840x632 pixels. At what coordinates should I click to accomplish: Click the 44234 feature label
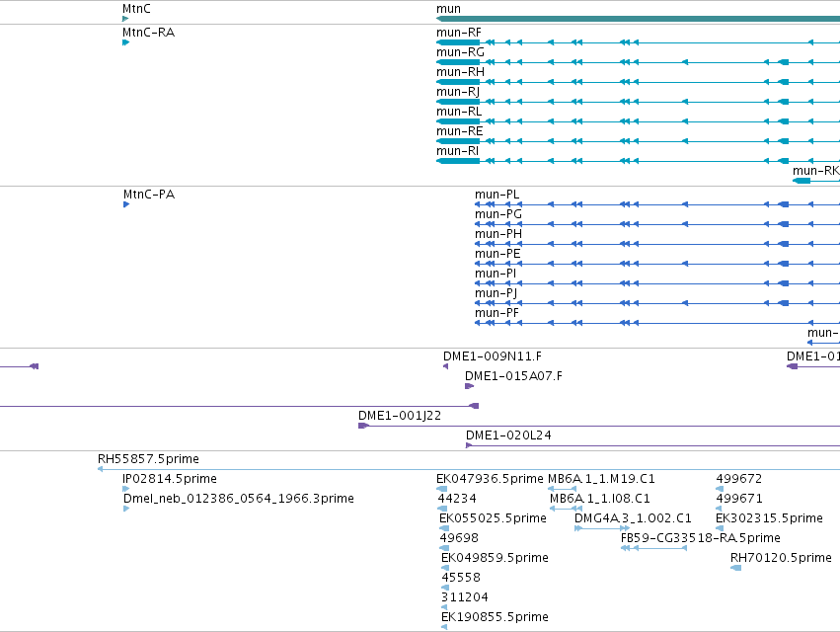pos(457,499)
